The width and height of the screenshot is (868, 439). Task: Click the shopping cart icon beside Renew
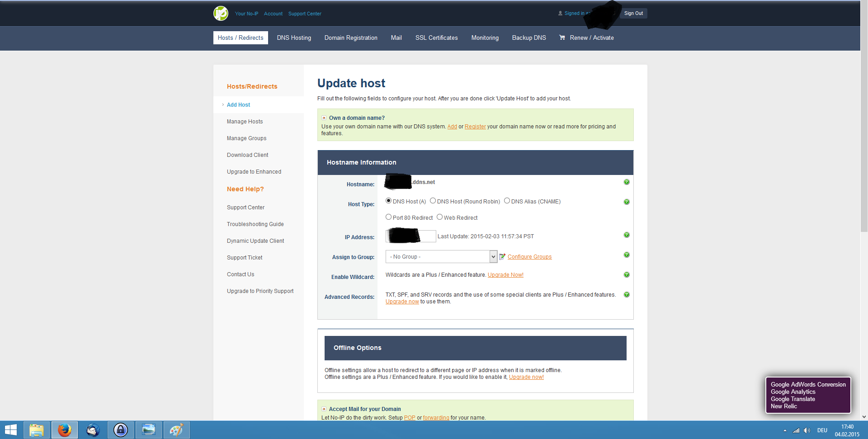[x=562, y=38]
